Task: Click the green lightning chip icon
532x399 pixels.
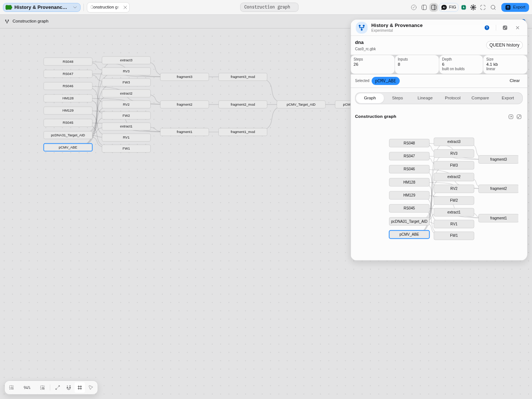Action: coord(464,7)
